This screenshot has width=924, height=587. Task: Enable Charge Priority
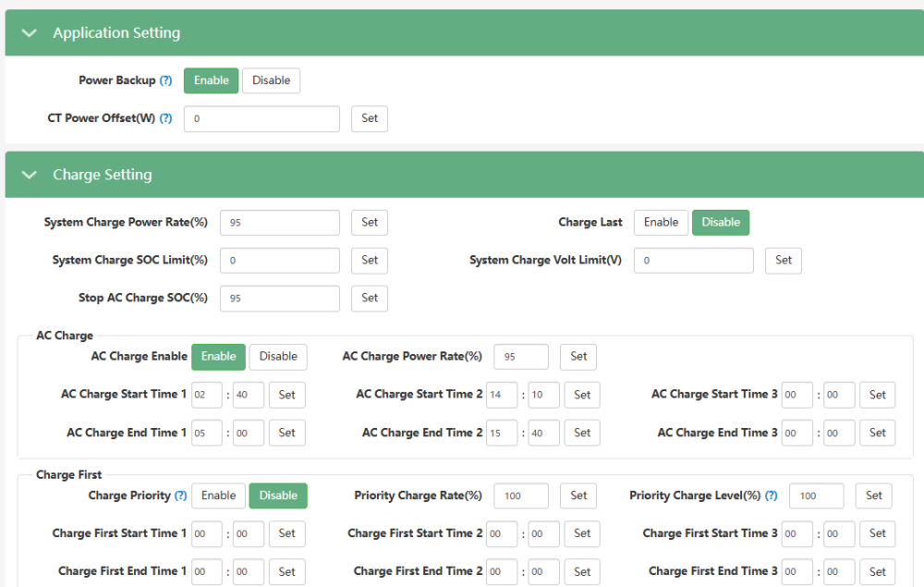coord(218,495)
